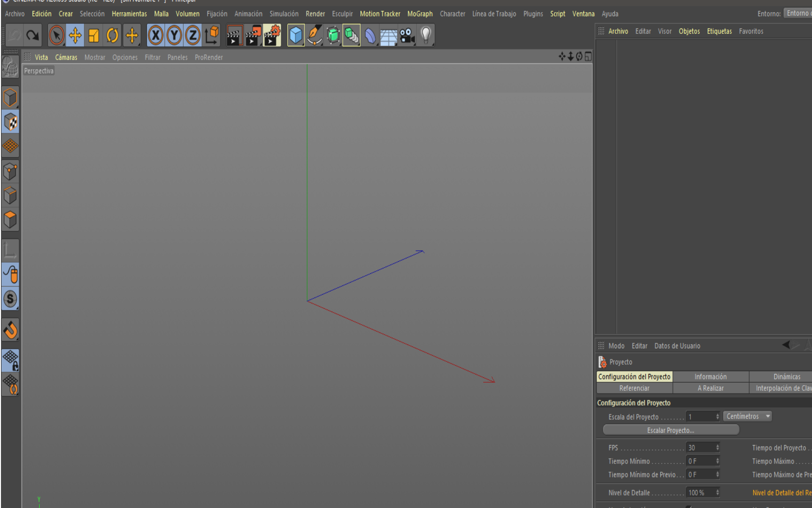Toggle Tweak mouse mode
812x508 pixels.
tap(10, 275)
